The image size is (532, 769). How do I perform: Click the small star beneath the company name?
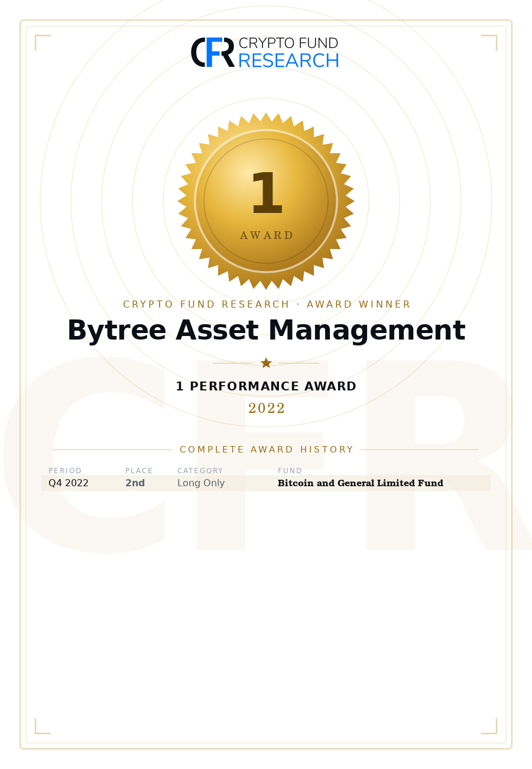point(266,363)
